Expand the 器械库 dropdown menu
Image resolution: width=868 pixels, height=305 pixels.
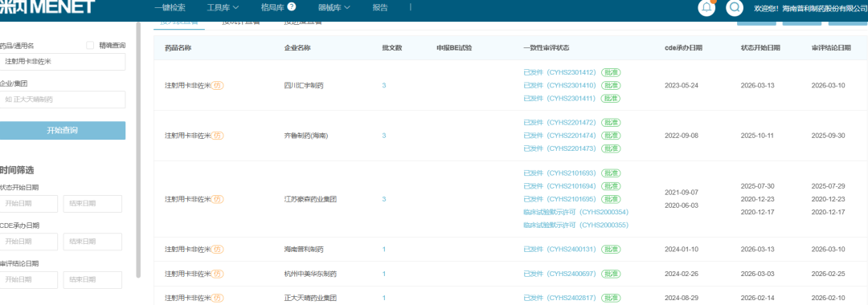pyautogui.click(x=334, y=8)
